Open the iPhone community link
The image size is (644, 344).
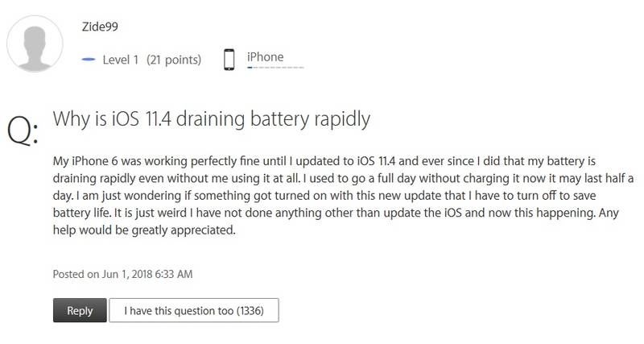point(266,56)
